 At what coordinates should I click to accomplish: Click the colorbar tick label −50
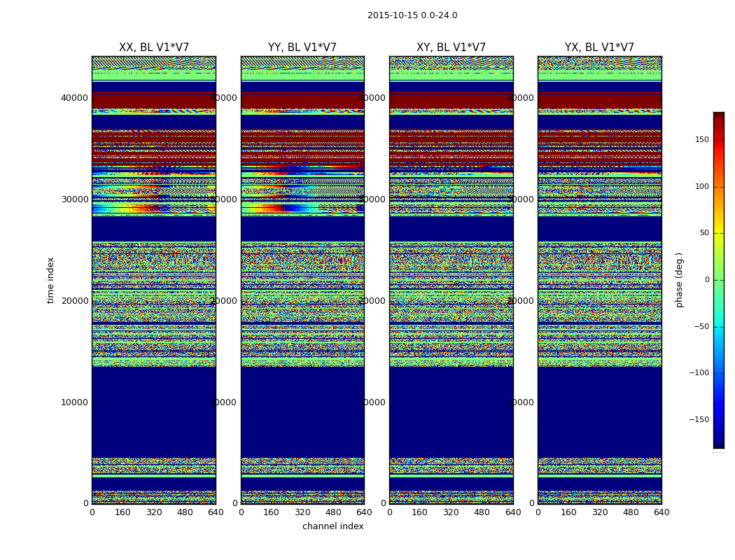click(701, 327)
